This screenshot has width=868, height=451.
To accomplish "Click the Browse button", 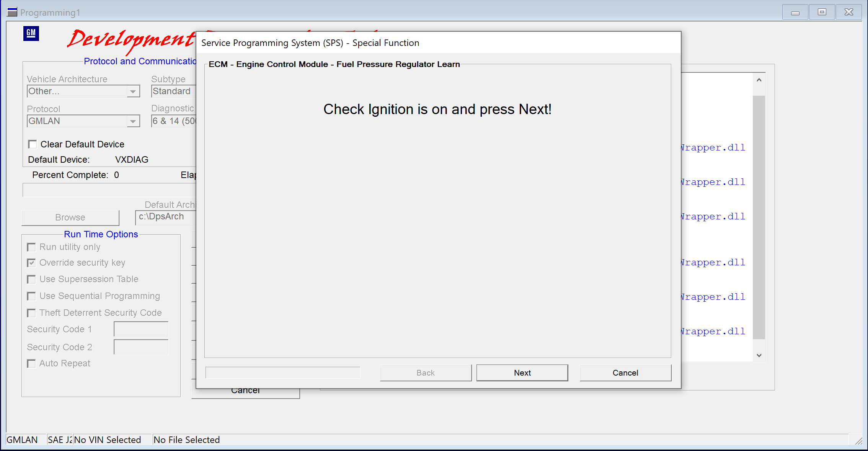I will coord(70,217).
